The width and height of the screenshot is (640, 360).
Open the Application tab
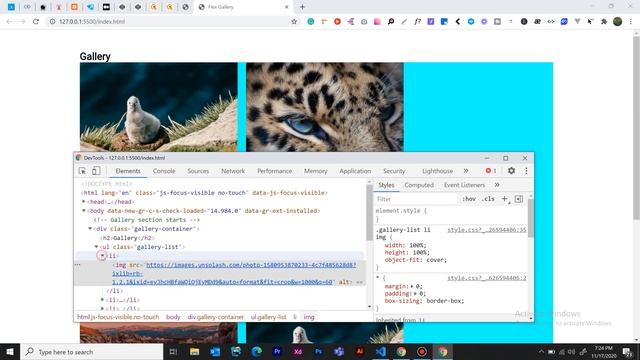(x=355, y=171)
